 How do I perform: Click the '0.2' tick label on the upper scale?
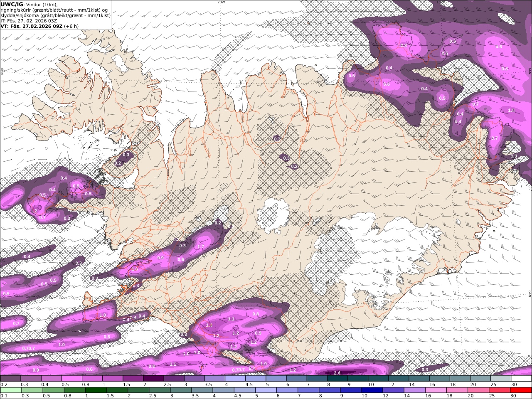4,384
